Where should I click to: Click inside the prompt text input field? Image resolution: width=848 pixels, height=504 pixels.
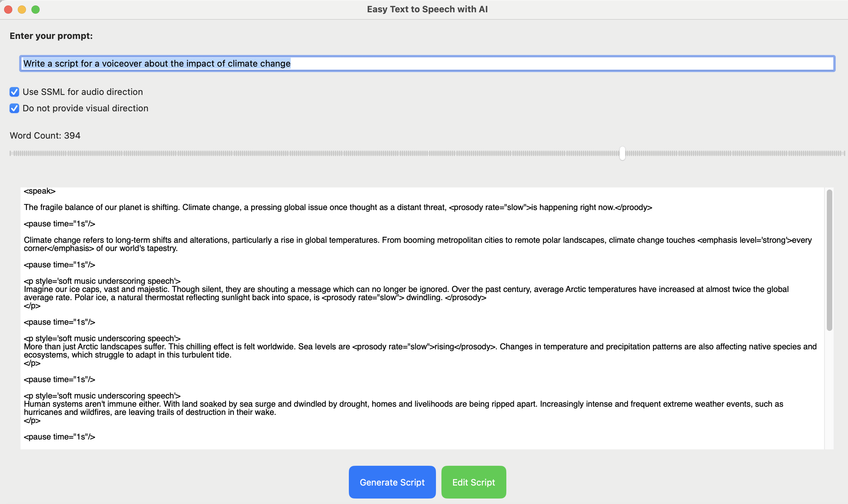427,64
